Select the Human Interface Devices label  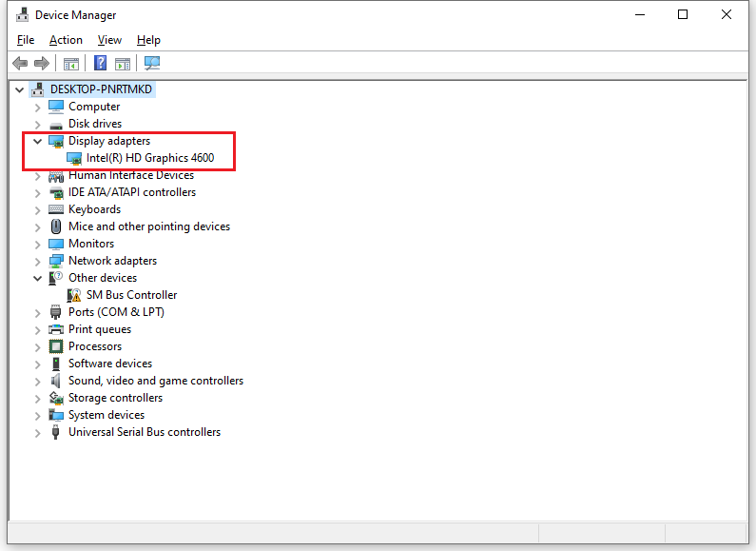tap(131, 175)
